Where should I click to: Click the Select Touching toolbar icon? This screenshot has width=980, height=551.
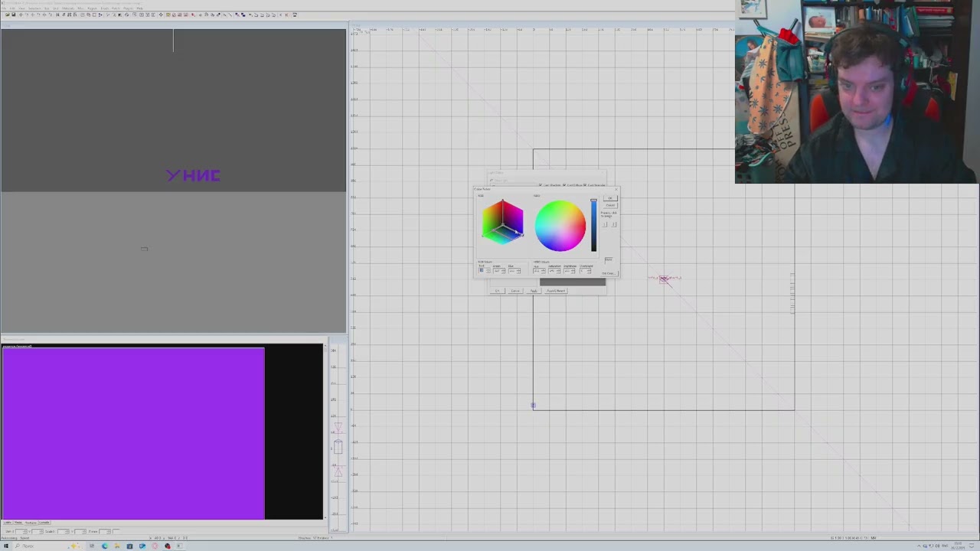coord(64,15)
